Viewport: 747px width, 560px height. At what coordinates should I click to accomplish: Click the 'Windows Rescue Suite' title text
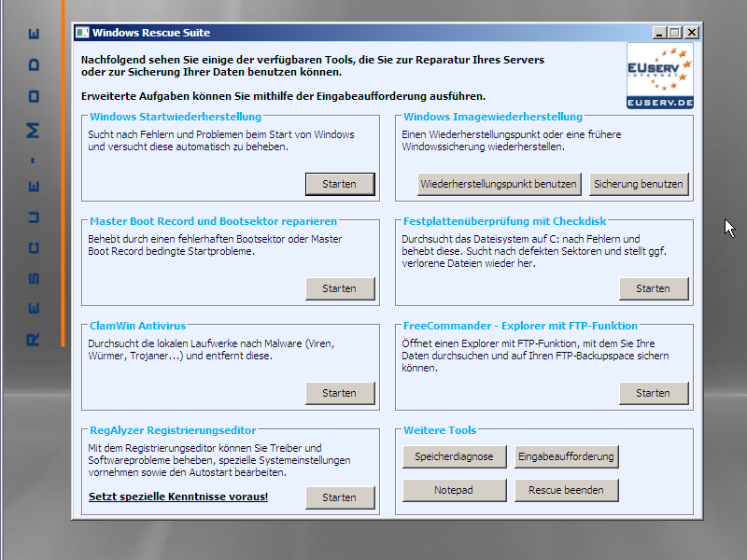click(151, 33)
